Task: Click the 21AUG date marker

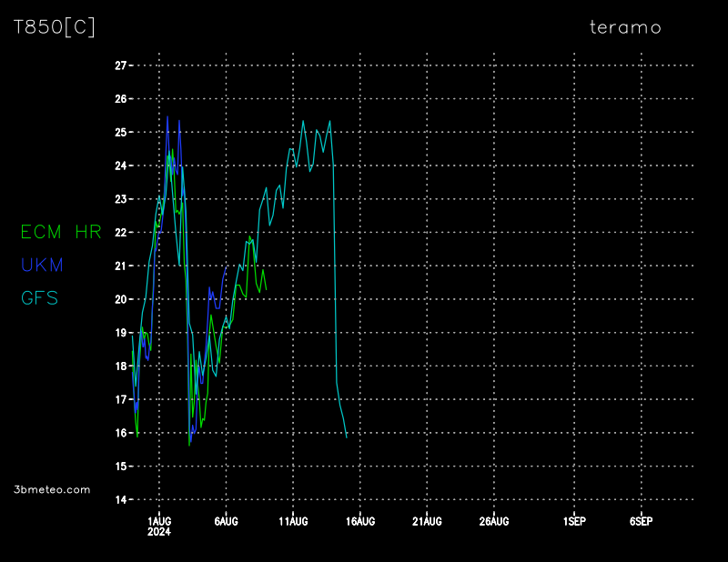Action: coord(427,521)
